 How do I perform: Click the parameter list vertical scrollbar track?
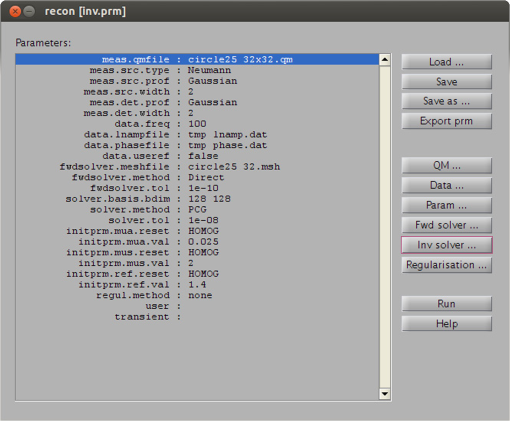[385, 227]
